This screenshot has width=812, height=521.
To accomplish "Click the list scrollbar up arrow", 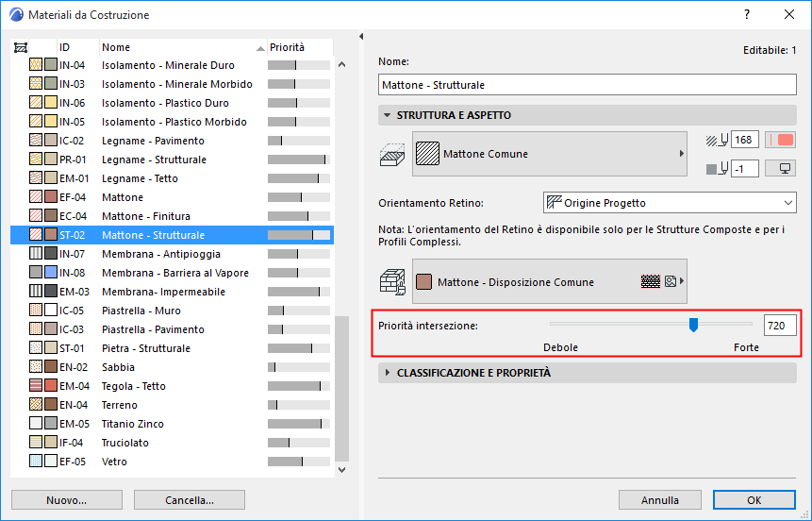I will (x=341, y=65).
